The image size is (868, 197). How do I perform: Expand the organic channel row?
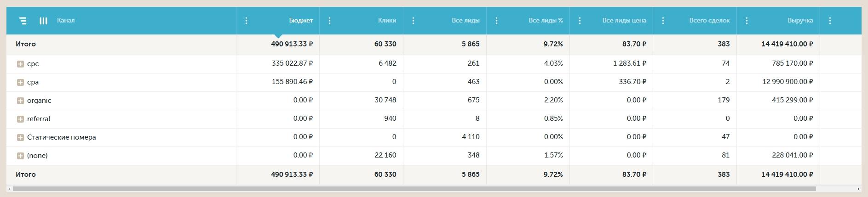click(x=20, y=101)
